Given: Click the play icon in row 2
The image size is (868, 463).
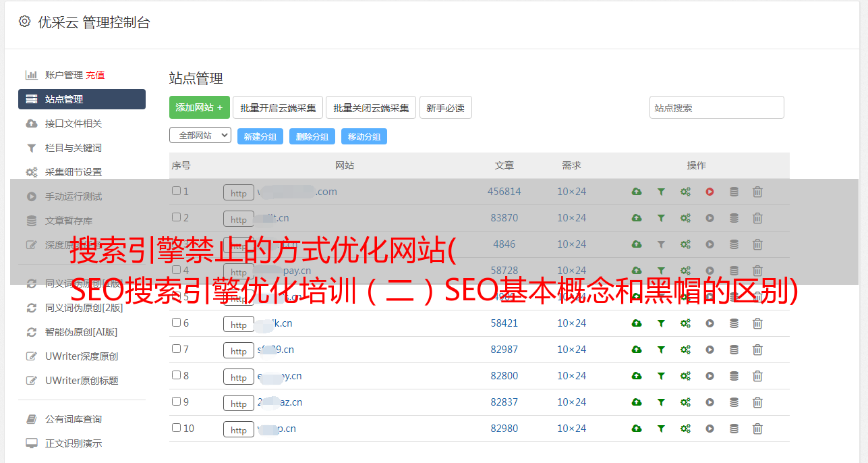Looking at the screenshot, I should pyautogui.click(x=710, y=218).
